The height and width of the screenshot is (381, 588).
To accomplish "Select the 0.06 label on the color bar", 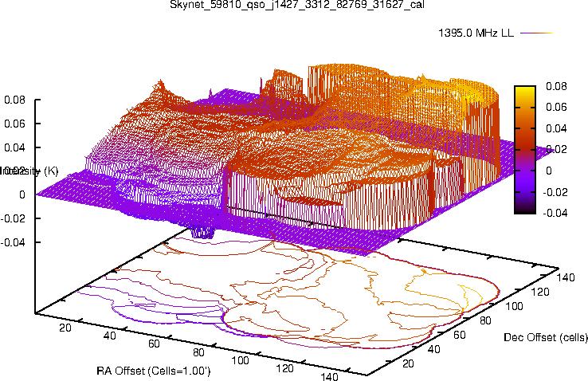I will coord(556,108).
